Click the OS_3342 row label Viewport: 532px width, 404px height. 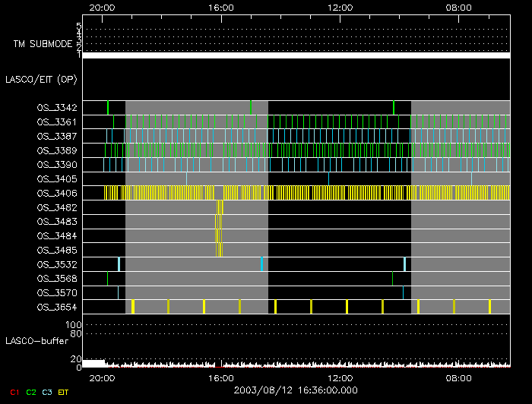57,108
